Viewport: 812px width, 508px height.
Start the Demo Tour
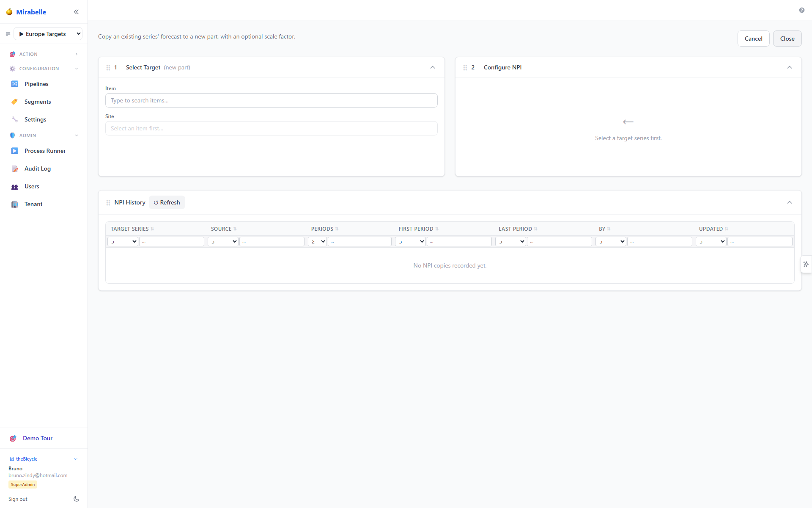point(38,438)
